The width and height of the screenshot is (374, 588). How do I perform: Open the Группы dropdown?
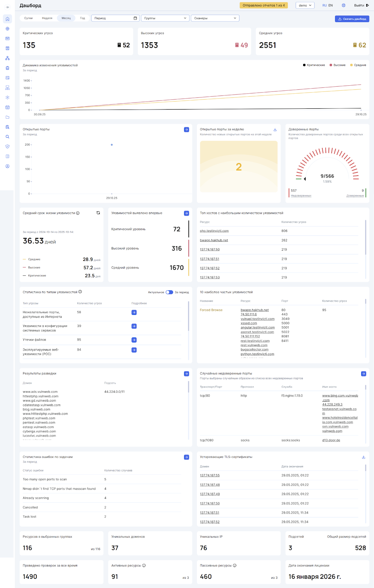pyautogui.click(x=165, y=18)
